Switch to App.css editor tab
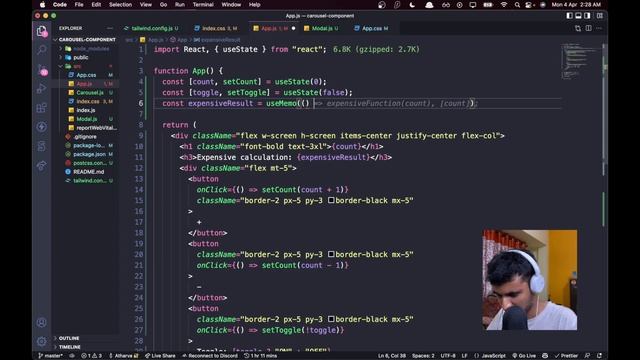640x360 pixels. pos(371,28)
